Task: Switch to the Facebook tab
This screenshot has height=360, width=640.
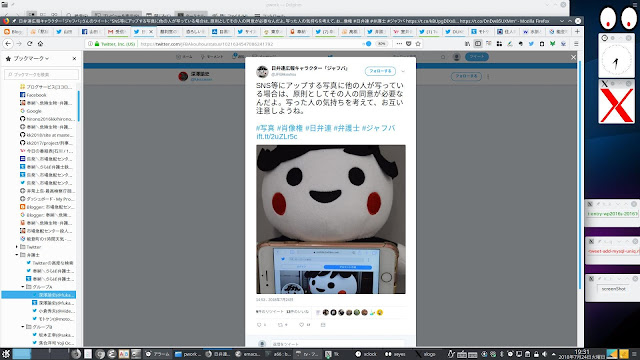Action: pyautogui.click(x=92, y=31)
